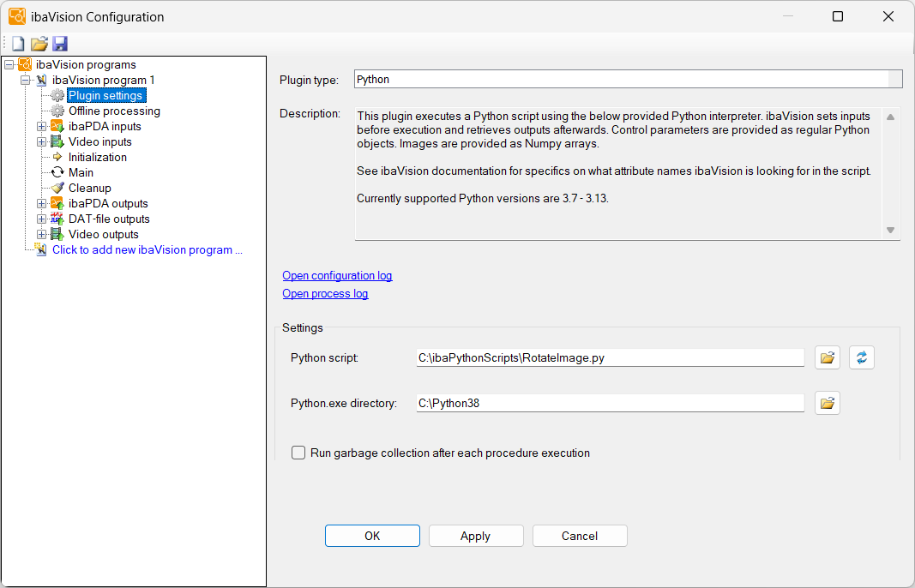Click into the Python.exe directory field
Viewport: 915px width, 588px height.
point(611,403)
